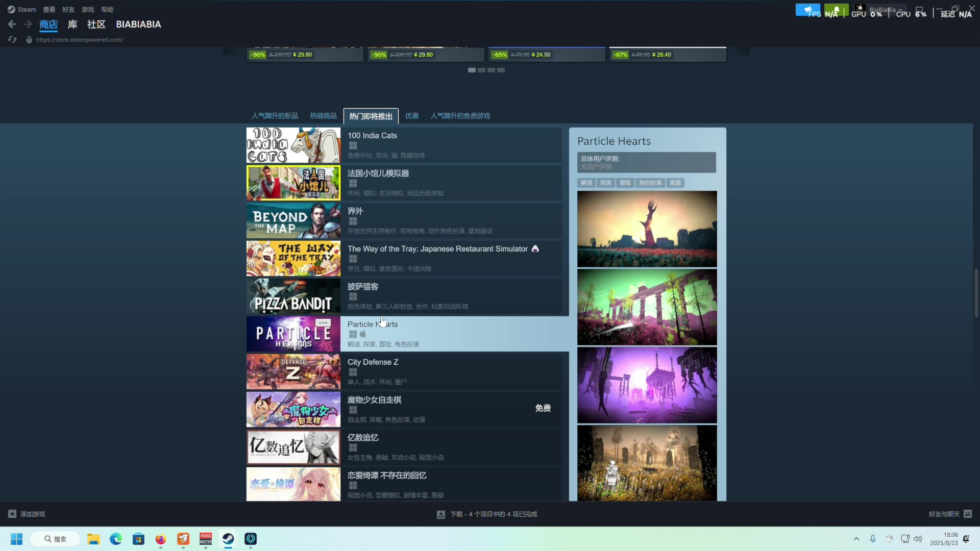Open the City Defense Z list entry

click(404, 372)
